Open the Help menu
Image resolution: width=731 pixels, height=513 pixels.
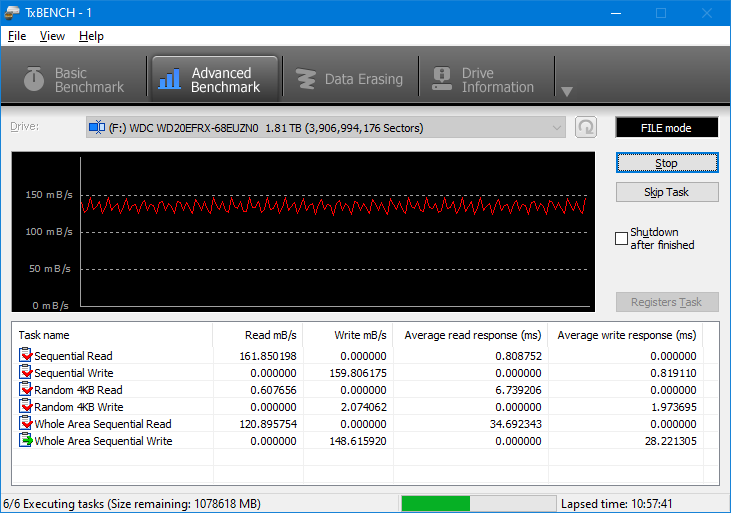[91, 36]
